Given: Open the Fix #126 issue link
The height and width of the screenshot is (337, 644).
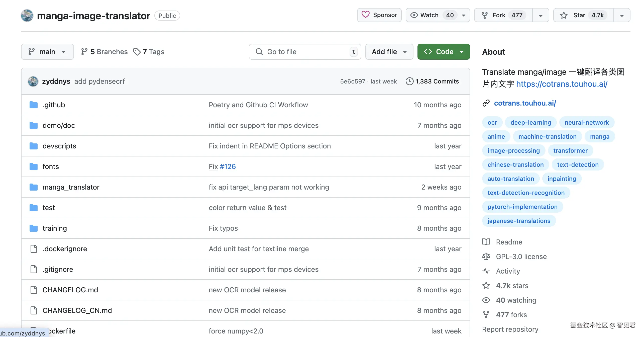Looking at the screenshot, I should (228, 166).
